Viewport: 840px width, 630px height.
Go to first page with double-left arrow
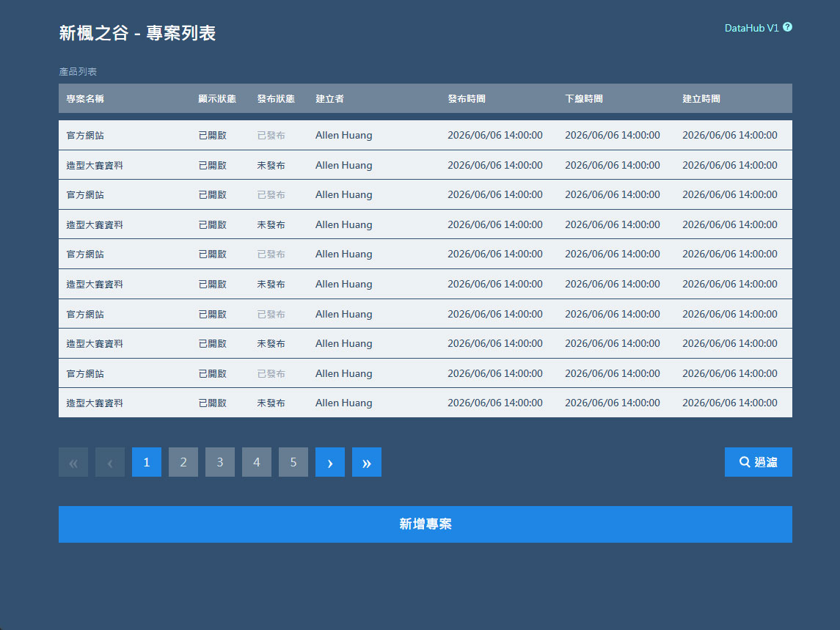pos(73,462)
